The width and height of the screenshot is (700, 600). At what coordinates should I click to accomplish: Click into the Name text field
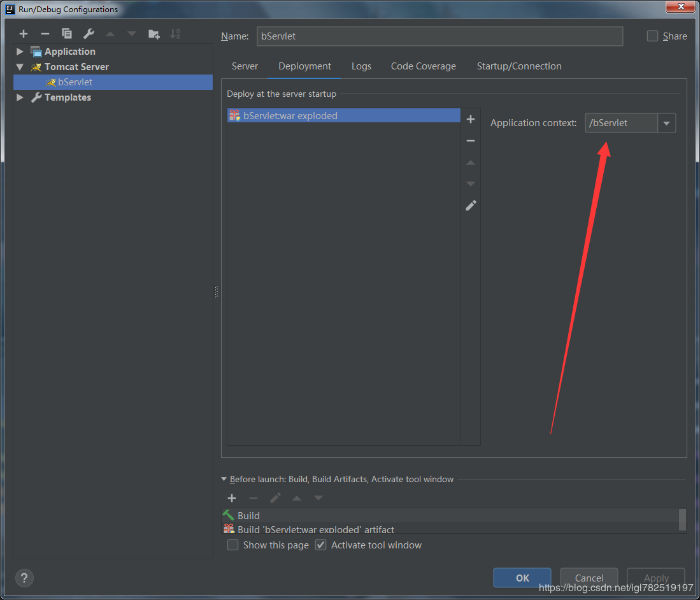[x=439, y=36]
